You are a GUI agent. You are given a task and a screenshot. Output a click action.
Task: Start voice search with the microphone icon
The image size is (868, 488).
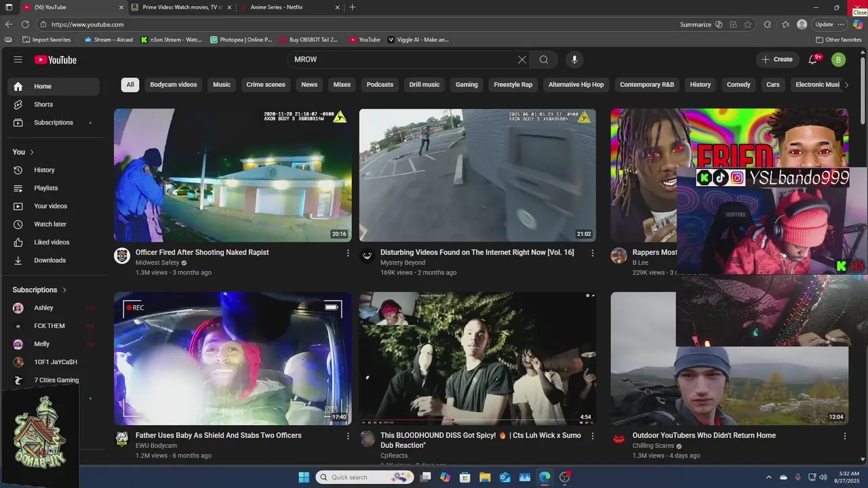pos(574,60)
